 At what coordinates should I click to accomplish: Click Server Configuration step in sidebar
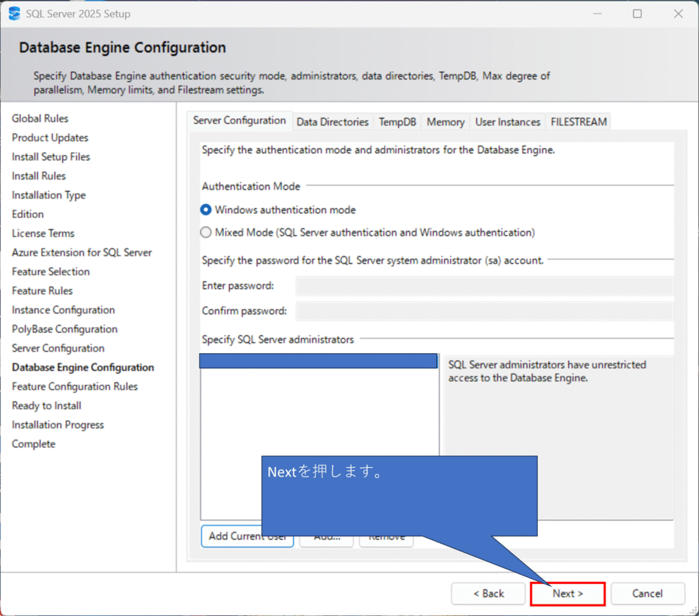[x=59, y=349]
